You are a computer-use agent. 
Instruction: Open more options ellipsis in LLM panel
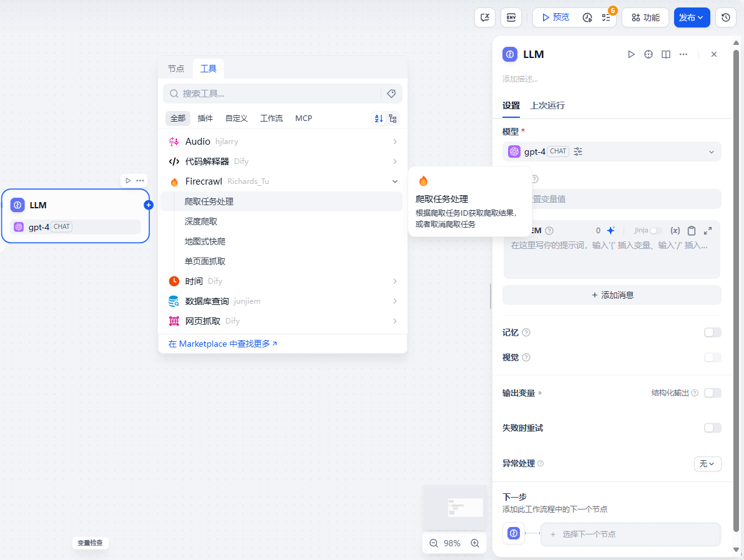[x=683, y=54]
